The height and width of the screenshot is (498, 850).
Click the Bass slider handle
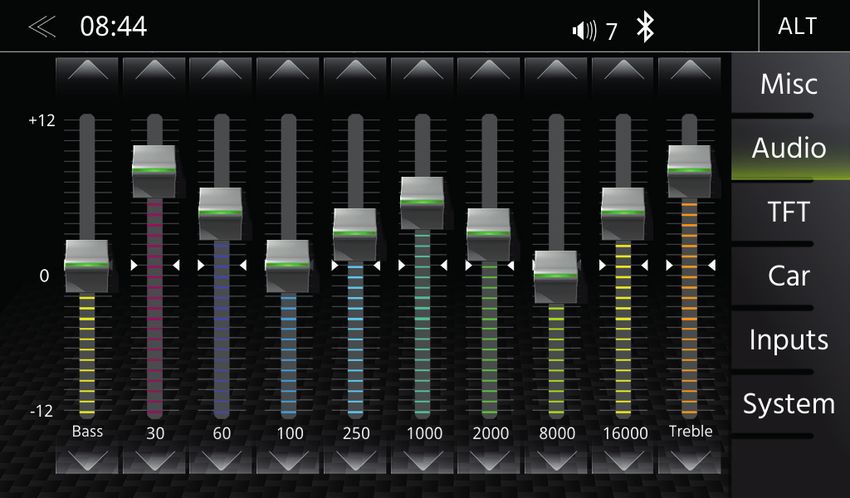coord(87,266)
